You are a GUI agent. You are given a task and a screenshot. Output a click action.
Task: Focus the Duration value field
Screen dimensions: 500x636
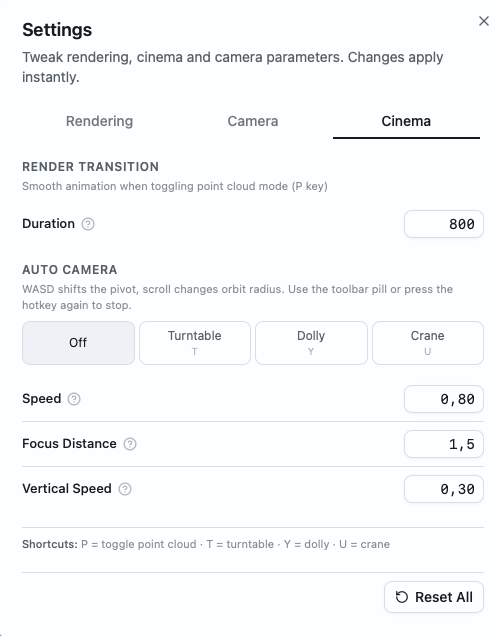pos(444,224)
